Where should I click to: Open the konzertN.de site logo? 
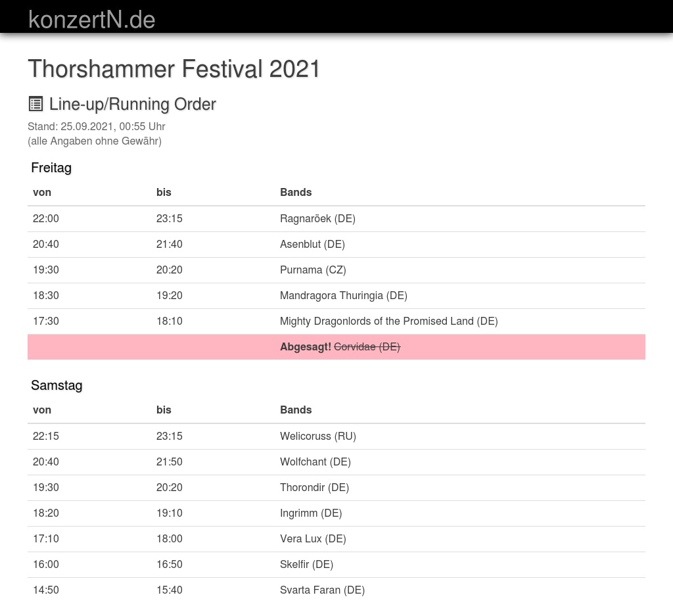tap(92, 19)
